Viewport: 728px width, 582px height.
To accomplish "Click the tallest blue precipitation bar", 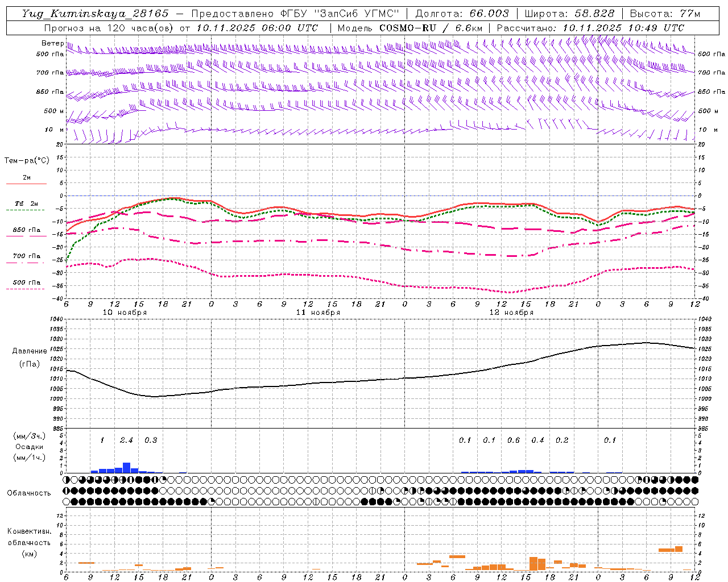I will pyautogui.click(x=127, y=468).
